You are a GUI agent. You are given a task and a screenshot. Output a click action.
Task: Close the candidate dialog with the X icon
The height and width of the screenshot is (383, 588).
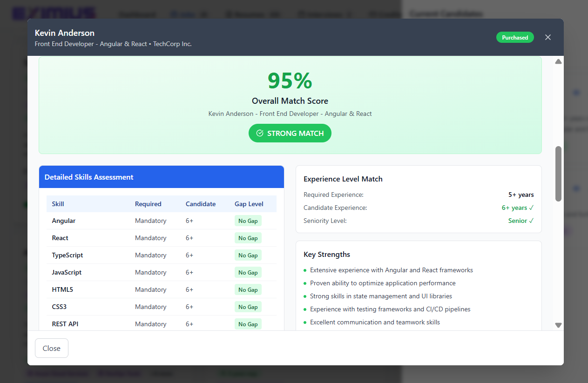(x=548, y=37)
